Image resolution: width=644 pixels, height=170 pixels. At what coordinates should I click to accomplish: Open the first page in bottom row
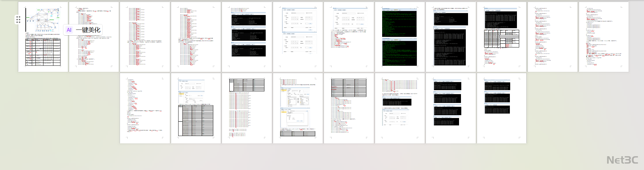[x=145, y=108]
